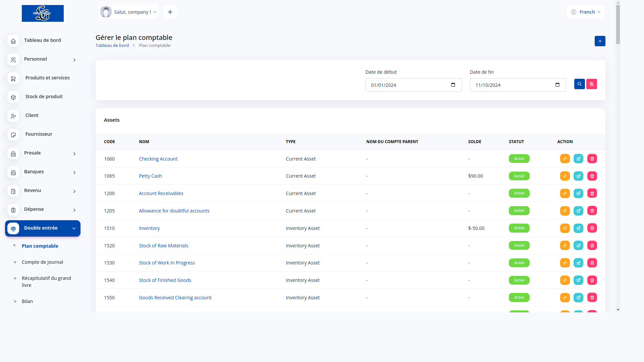Open the Fournisseur section

(43, 134)
